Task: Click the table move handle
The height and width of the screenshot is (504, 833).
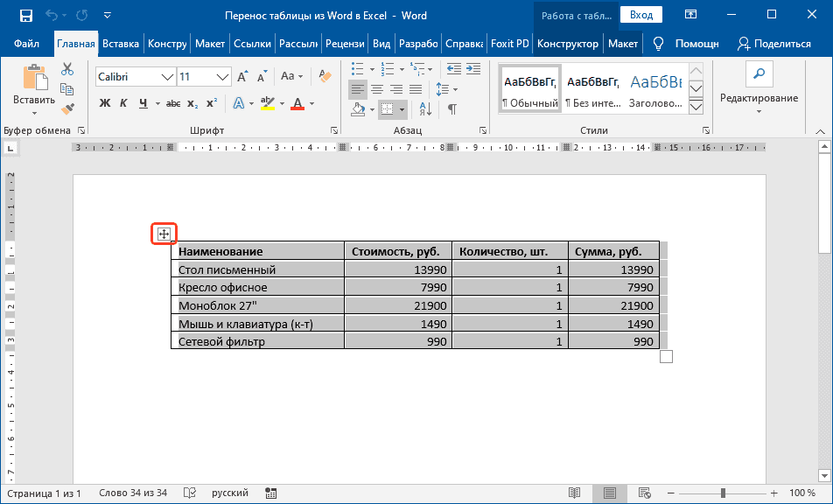Action: coord(164,234)
